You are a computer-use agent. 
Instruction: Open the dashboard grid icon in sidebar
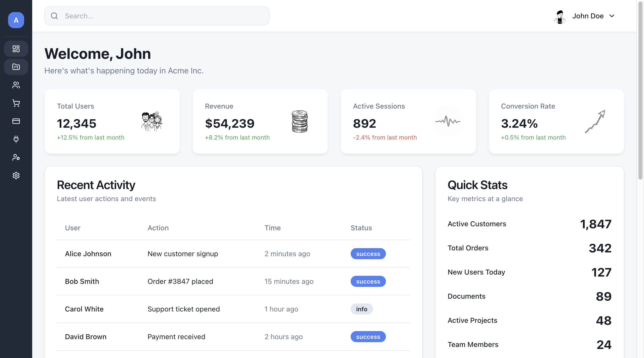16,49
